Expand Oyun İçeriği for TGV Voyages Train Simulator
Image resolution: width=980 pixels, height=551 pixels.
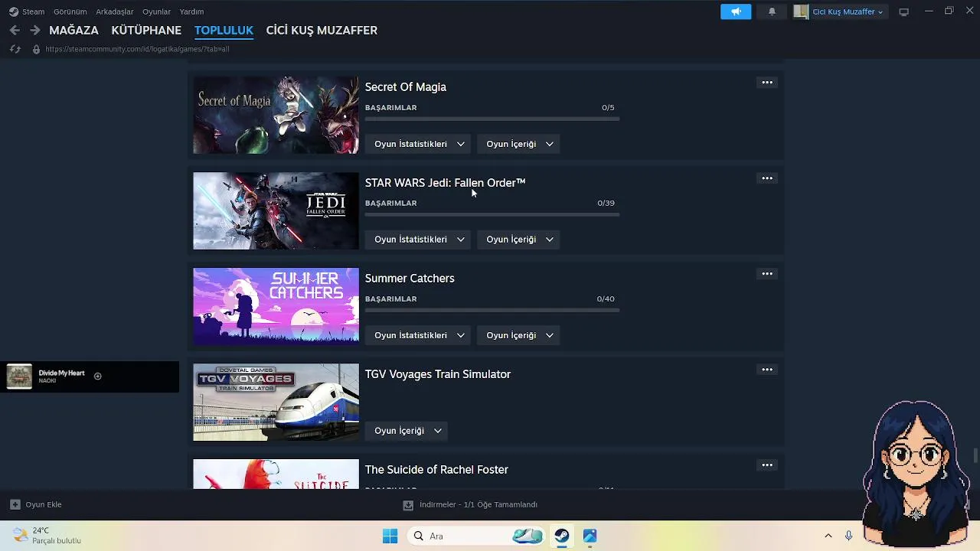pos(407,431)
